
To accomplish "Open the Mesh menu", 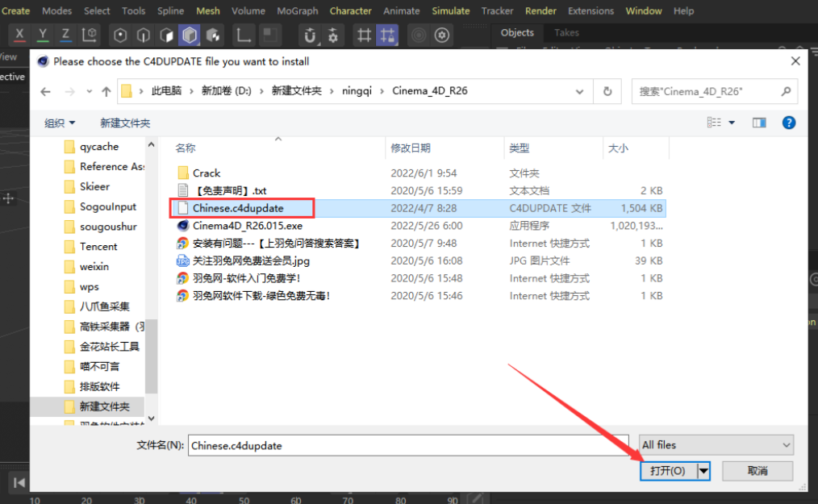I will pos(207,10).
